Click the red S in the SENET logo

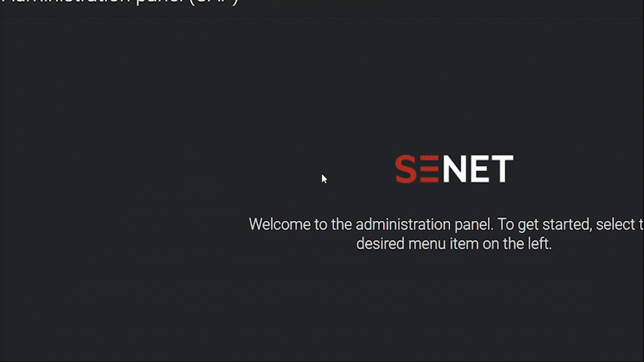[x=406, y=168]
